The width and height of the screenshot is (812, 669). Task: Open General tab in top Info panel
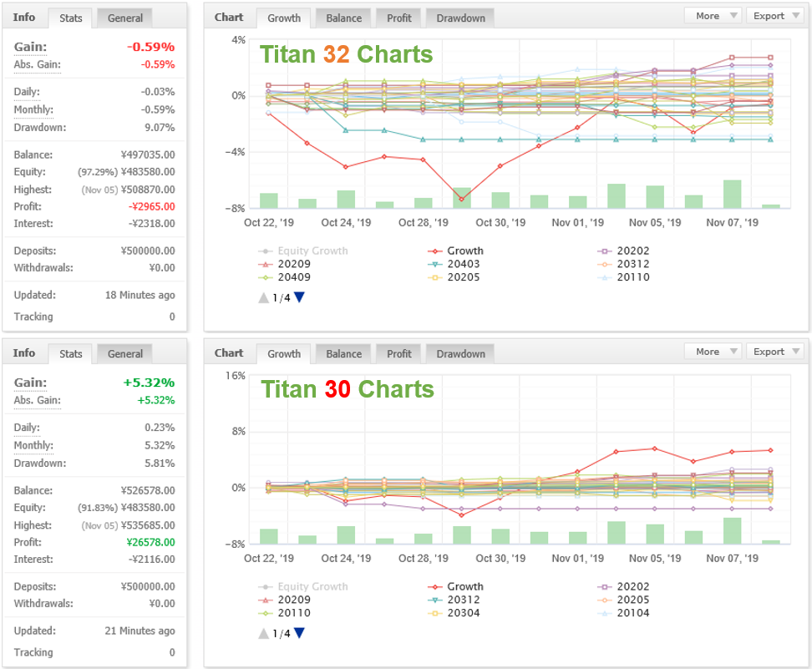[x=124, y=18]
